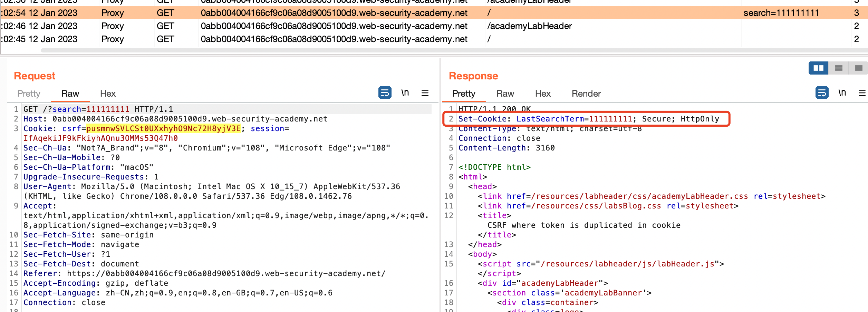Open the Response Hex tab
The width and height of the screenshot is (868, 312).
coord(543,94)
